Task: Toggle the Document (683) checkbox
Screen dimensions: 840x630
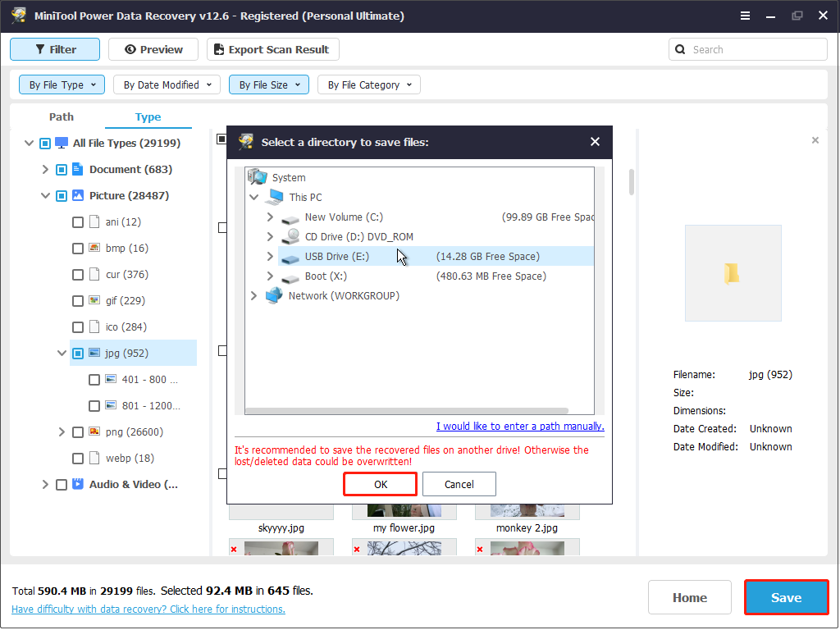Action: pyautogui.click(x=62, y=169)
